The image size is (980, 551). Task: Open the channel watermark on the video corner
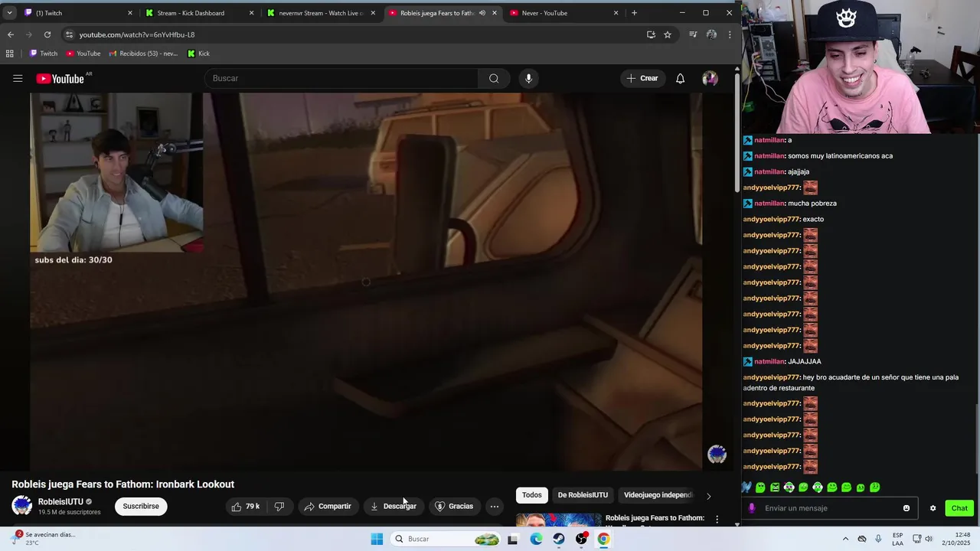pos(717,455)
